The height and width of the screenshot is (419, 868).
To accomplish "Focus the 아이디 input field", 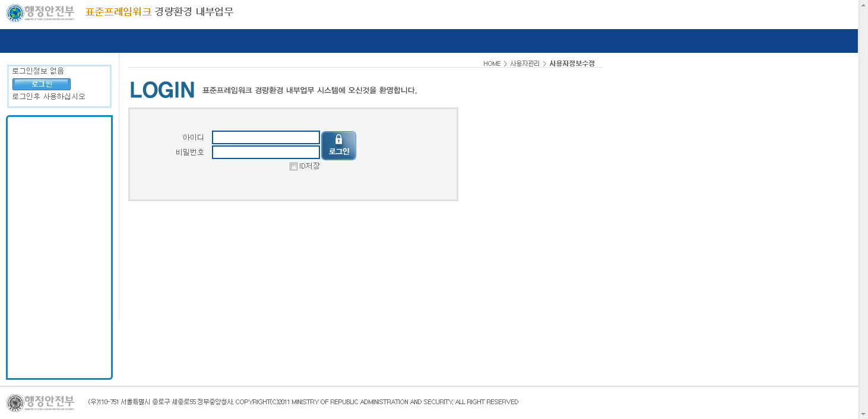I will coord(265,138).
